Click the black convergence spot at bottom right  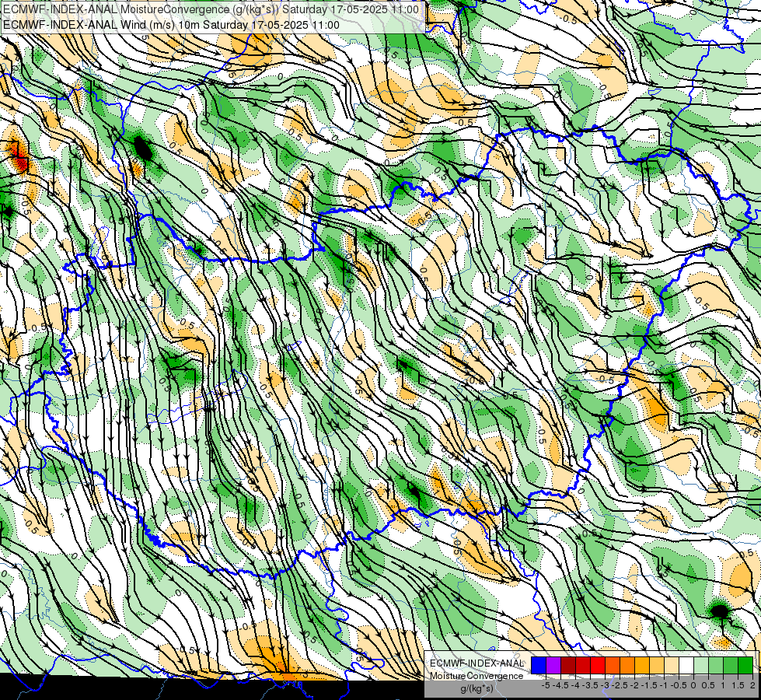point(720,611)
